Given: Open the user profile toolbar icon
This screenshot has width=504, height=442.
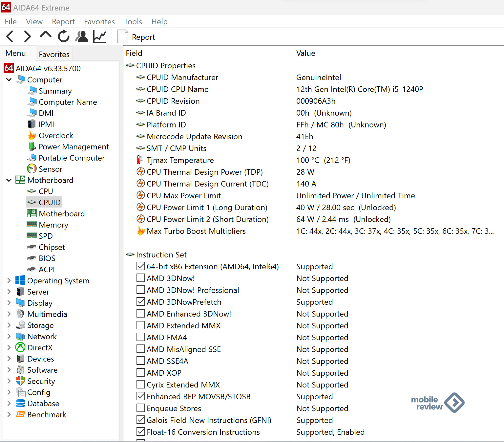Looking at the screenshot, I should 82,36.
